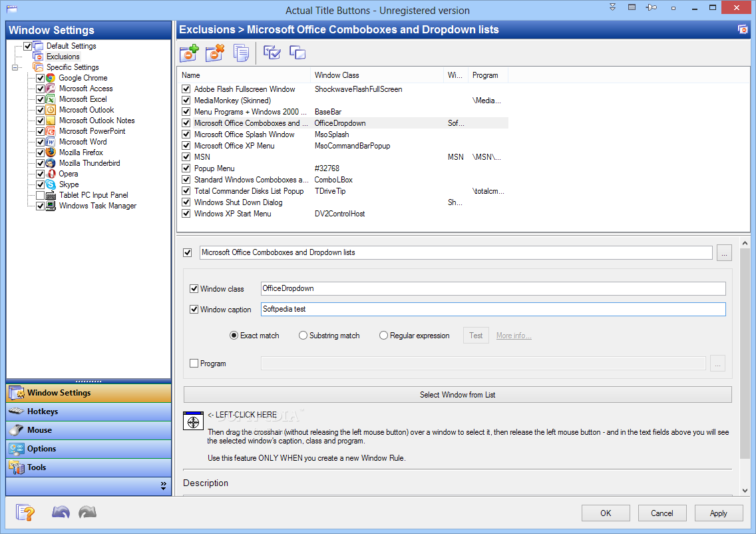Click scroll up arrow of settings panel
Screen dimensions: 756x534
[x=745, y=242]
